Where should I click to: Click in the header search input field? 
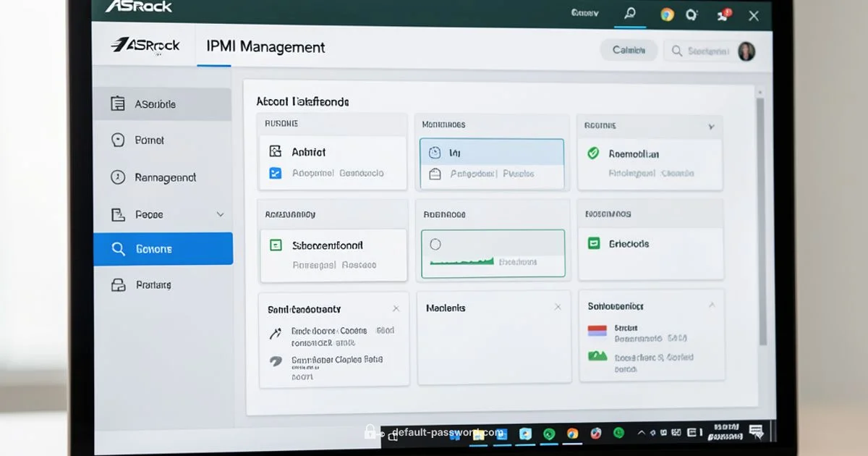[x=707, y=51]
